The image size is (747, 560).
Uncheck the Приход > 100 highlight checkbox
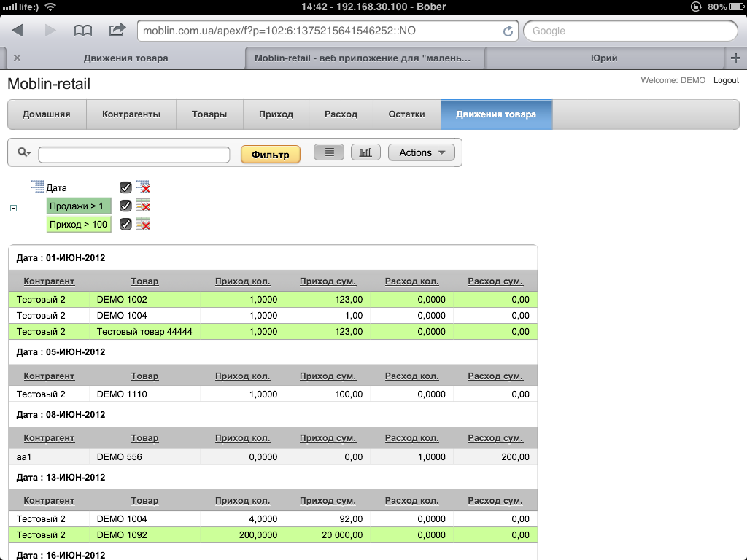point(125,224)
